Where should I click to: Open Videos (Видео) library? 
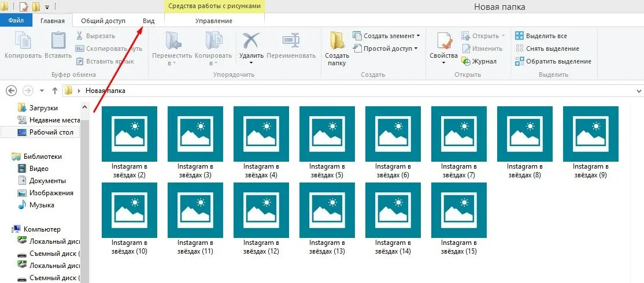(x=34, y=169)
